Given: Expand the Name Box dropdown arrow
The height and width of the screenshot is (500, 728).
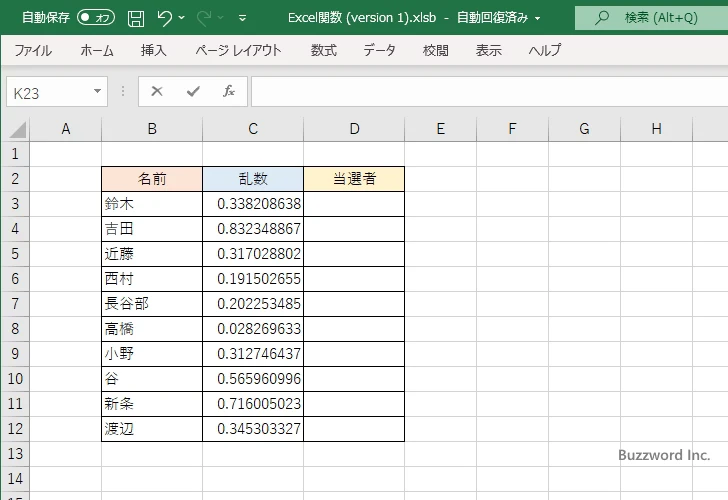Looking at the screenshot, I should [x=98, y=91].
